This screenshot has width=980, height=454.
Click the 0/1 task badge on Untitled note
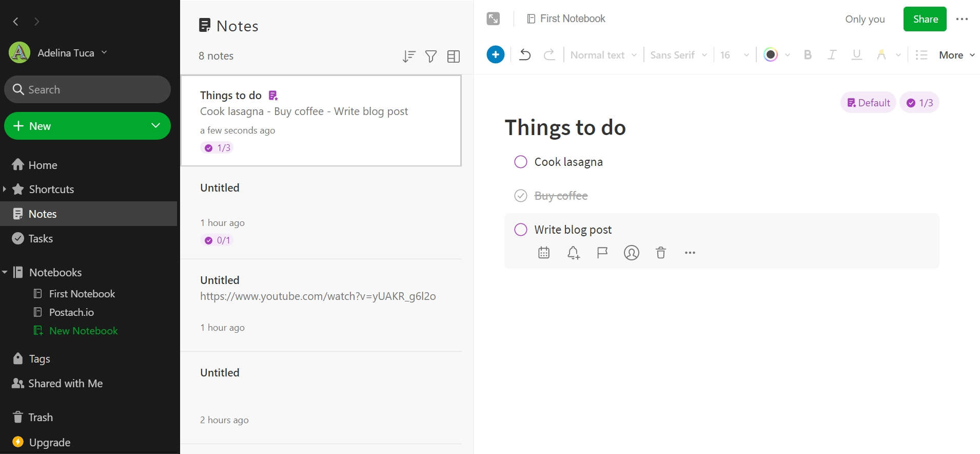pos(218,240)
